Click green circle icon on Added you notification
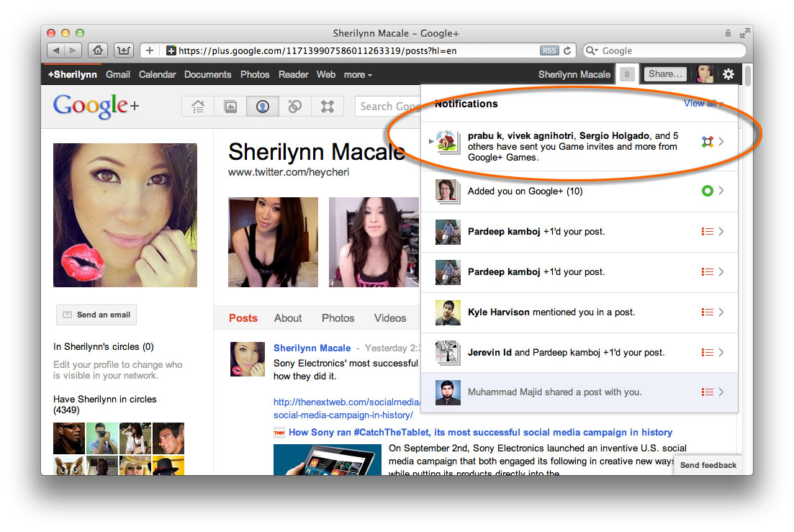 (x=708, y=191)
